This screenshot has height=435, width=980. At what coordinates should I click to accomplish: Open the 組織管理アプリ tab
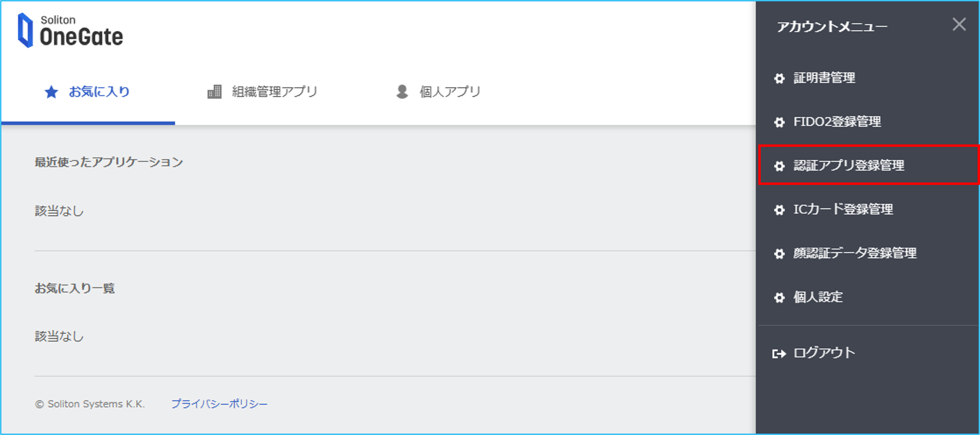(262, 92)
